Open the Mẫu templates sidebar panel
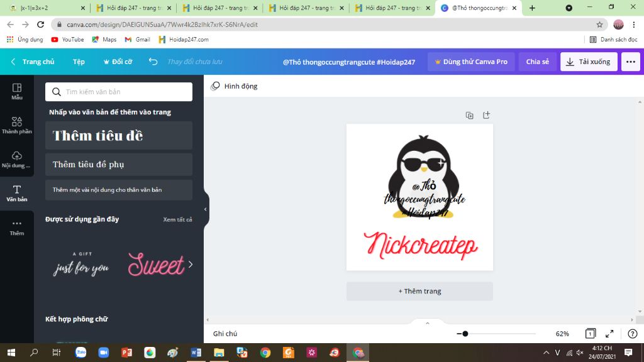The width and height of the screenshot is (644, 362). point(17,92)
